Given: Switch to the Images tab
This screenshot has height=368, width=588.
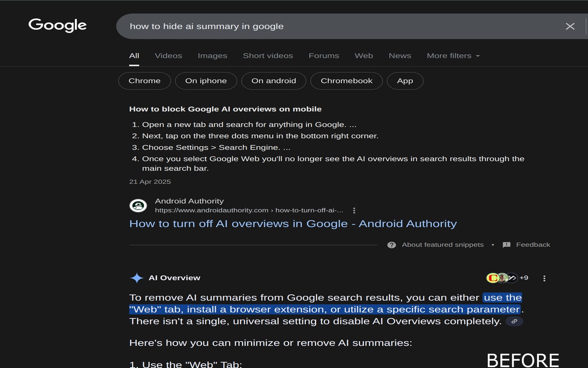Looking at the screenshot, I should (212, 56).
